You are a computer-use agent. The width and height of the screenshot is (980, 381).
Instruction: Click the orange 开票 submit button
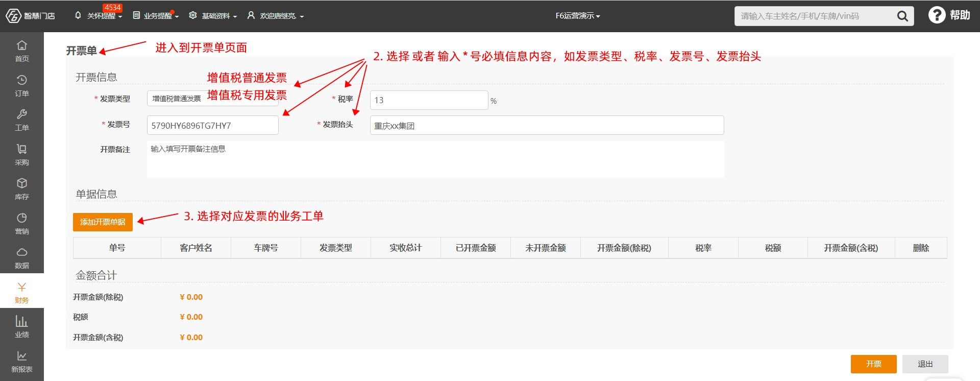coord(873,364)
